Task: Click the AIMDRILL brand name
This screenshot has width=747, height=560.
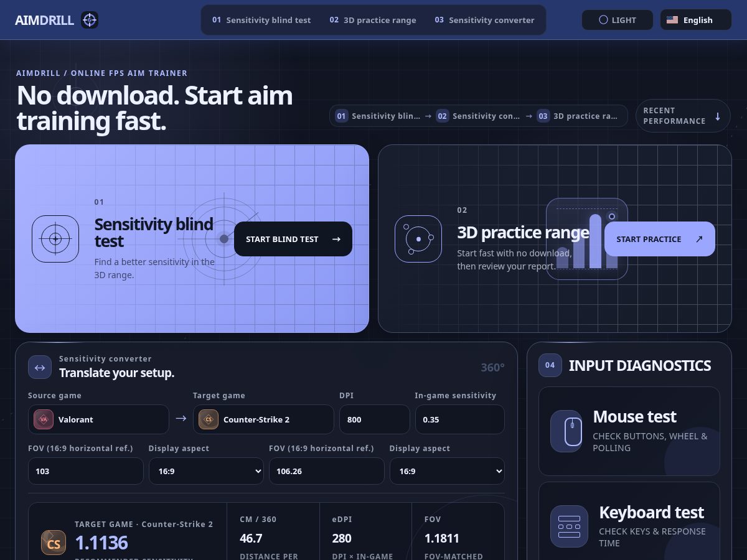Action: [44, 20]
